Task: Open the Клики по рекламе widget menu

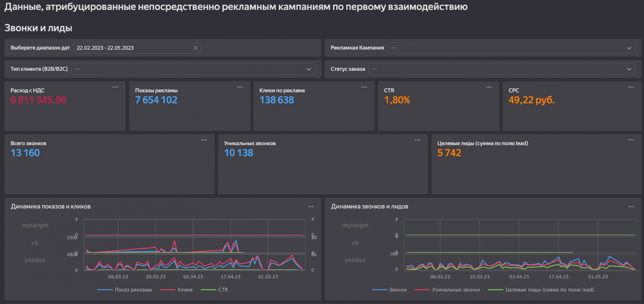Action: 364,87
